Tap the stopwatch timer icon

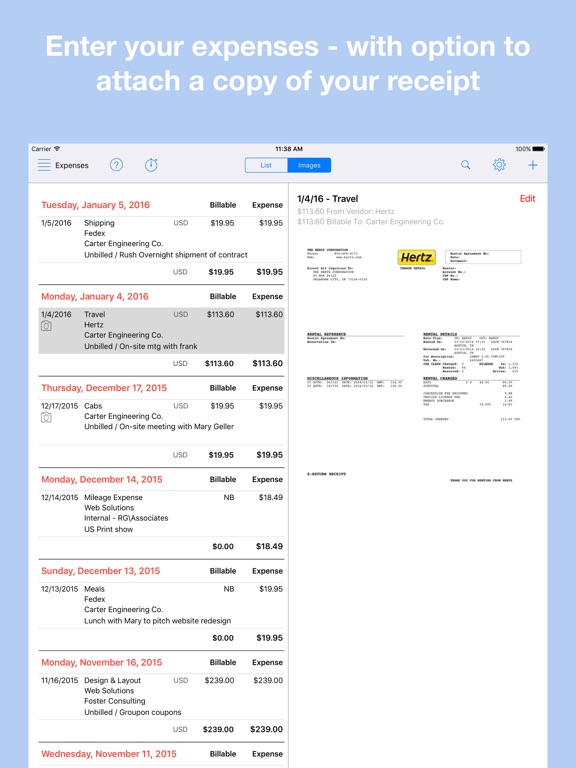tap(151, 165)
